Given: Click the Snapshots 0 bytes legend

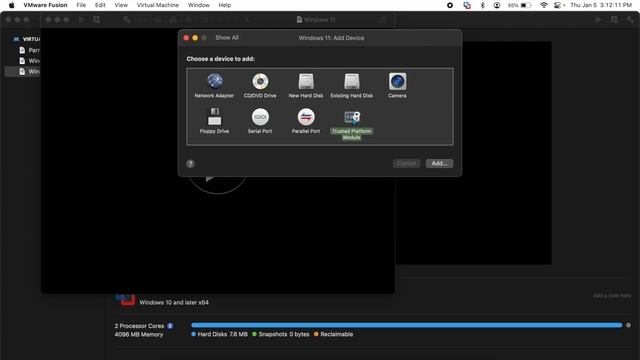Looking at the screenshot, I should click(281, 334).
